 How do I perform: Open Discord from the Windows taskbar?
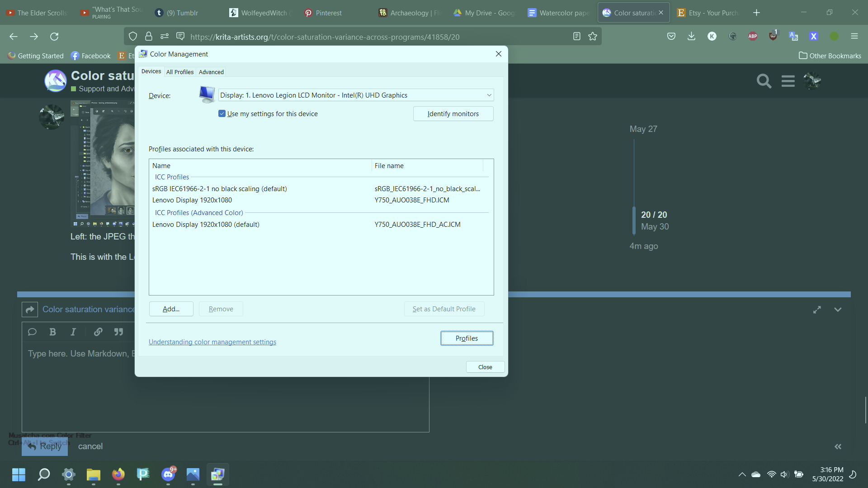coord(168,474)
